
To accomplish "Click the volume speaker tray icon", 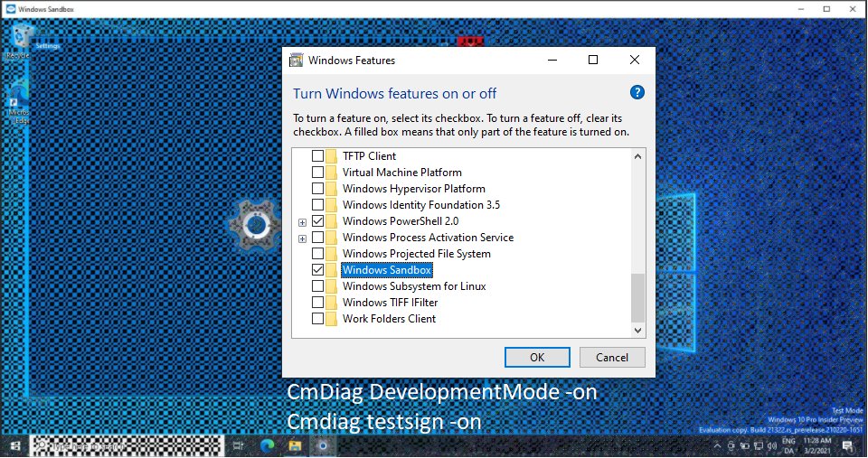I will [x=771, y=446].
